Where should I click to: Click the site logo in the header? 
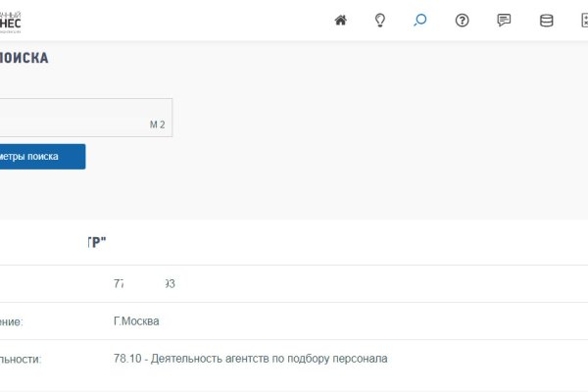point(10,21)
